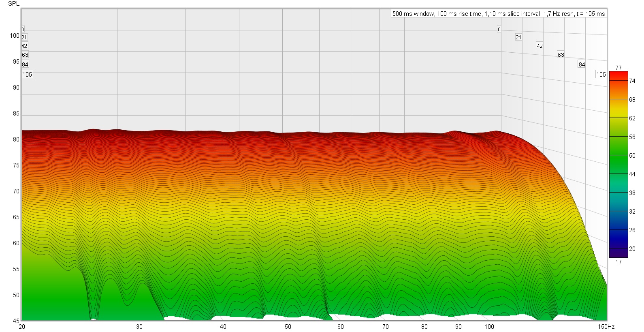Click the 80 label on frequency axis
The height and width of the screenshot is (332, 644).
pyautogui.click(x=424, y=327)
